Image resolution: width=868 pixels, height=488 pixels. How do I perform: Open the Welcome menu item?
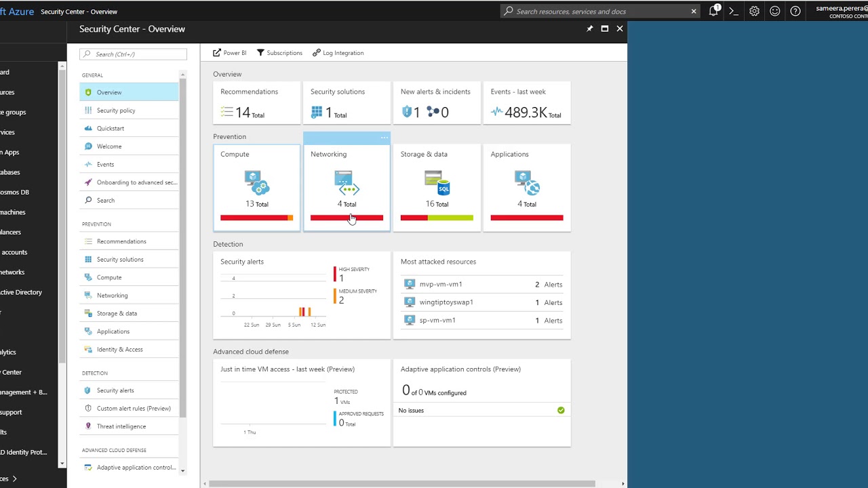(x=129, y=146)
